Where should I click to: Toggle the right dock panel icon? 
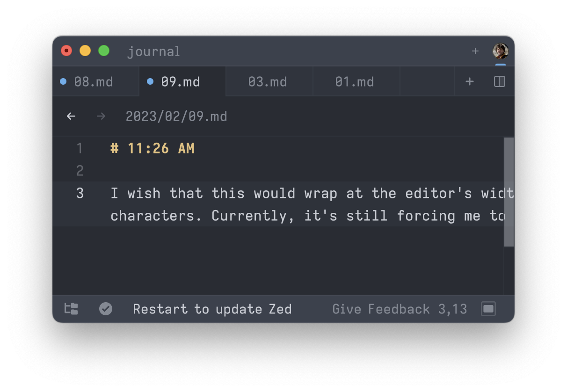coord(488,309)
